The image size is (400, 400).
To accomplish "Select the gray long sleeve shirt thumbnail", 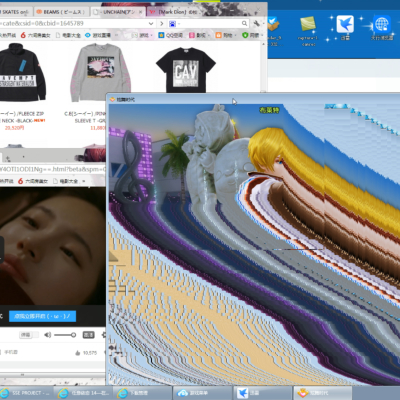I will click(x=101, y=72).
